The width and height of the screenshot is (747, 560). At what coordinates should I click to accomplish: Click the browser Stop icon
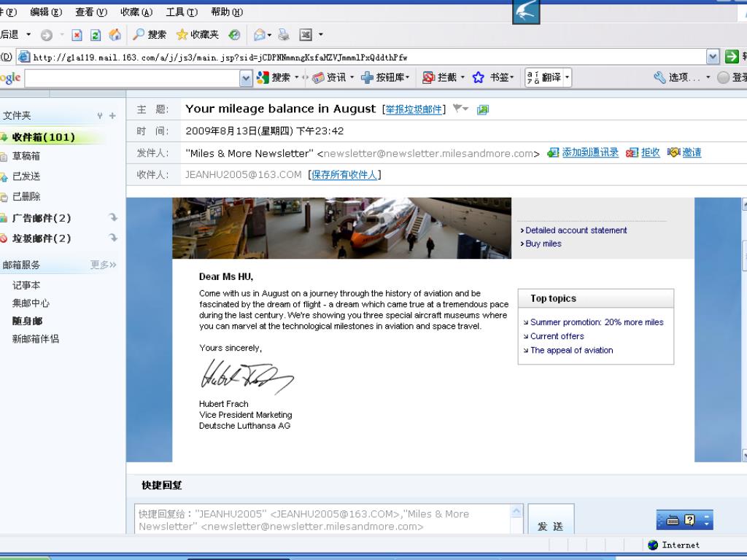tap(77, 35)
